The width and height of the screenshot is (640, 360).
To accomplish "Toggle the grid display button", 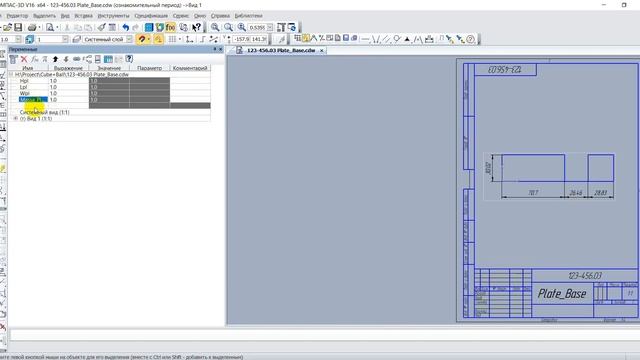I will click(x=172, y=39).
